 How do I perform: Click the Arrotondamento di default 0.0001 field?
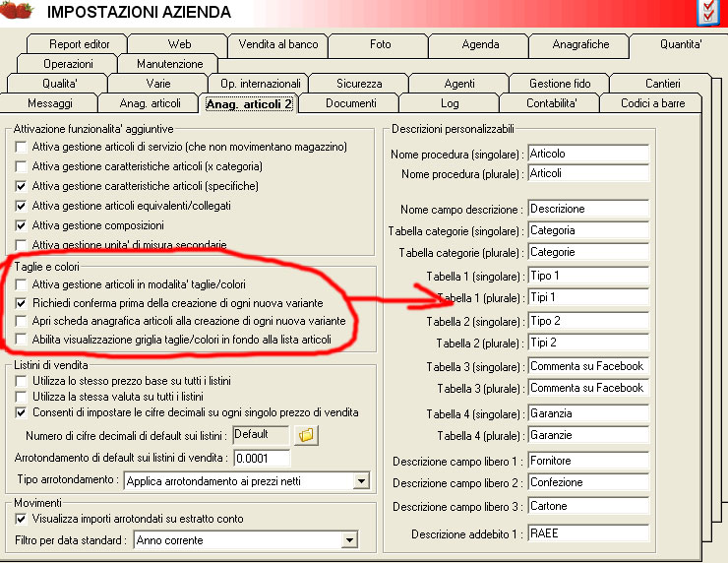click(262, 459)
